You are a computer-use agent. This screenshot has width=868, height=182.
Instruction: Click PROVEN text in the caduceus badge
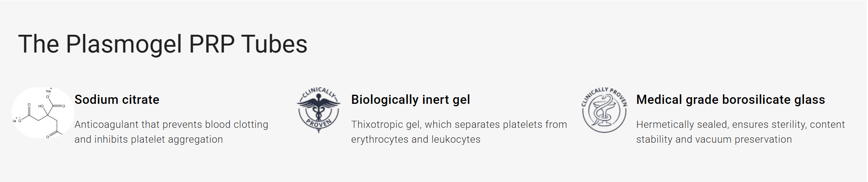point(319,123)
